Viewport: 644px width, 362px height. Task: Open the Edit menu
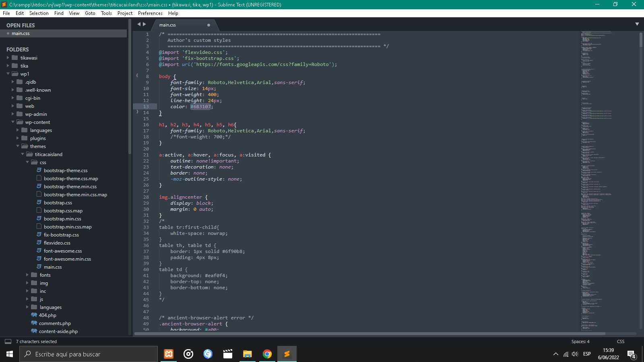(x=20, y=13)
